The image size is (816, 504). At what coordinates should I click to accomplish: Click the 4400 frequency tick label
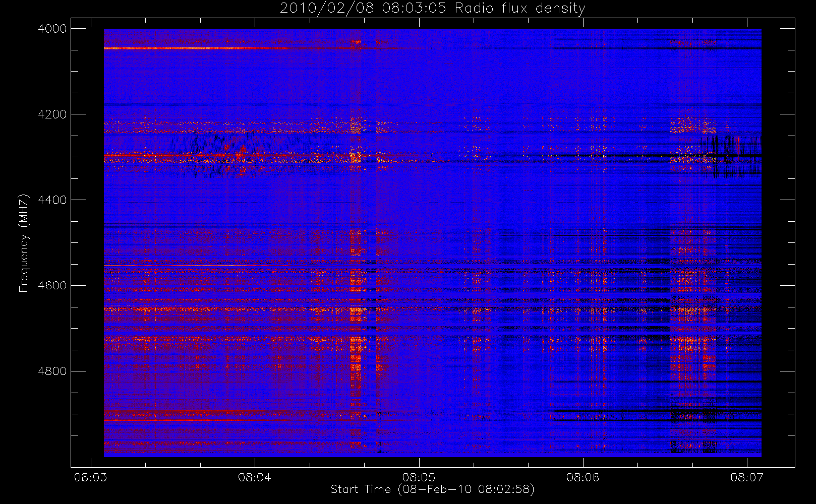52,200
